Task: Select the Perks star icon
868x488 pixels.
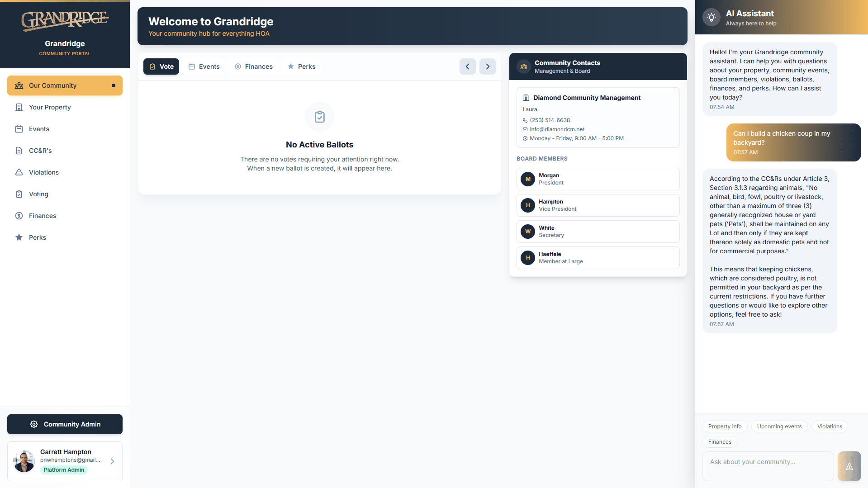Action: [19, 237]
